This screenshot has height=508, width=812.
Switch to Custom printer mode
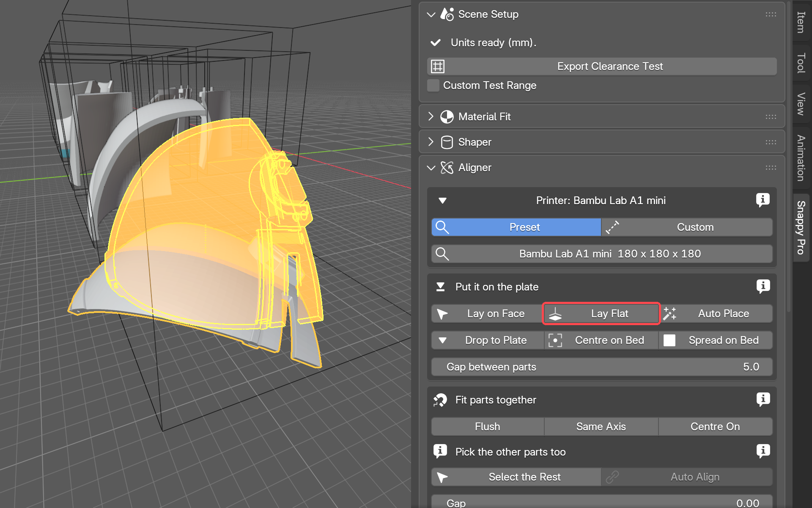point(687,227)
